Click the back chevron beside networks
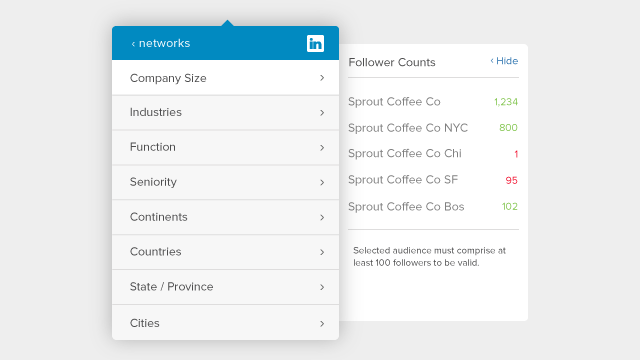 point(133,44)
